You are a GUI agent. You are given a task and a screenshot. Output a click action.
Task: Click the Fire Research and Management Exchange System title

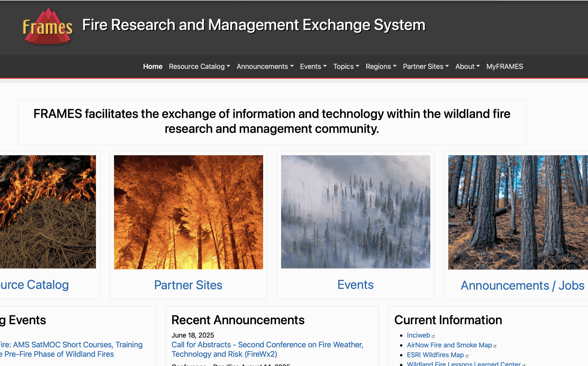(254, 25)
